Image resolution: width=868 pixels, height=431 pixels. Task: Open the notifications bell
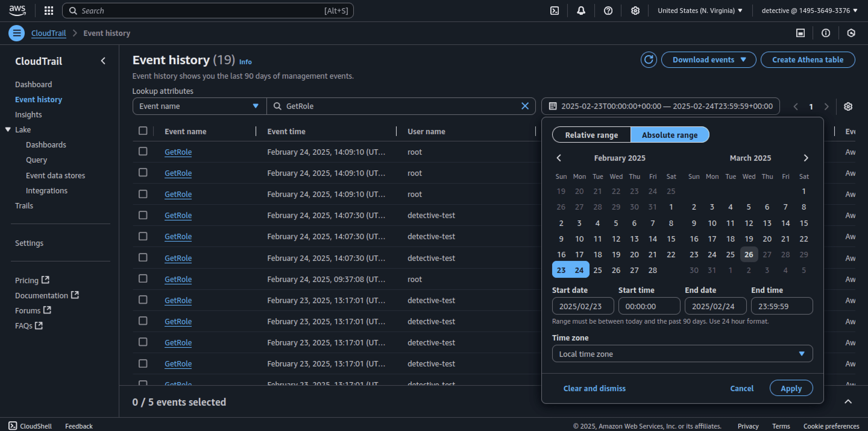(x=581, y=11)
